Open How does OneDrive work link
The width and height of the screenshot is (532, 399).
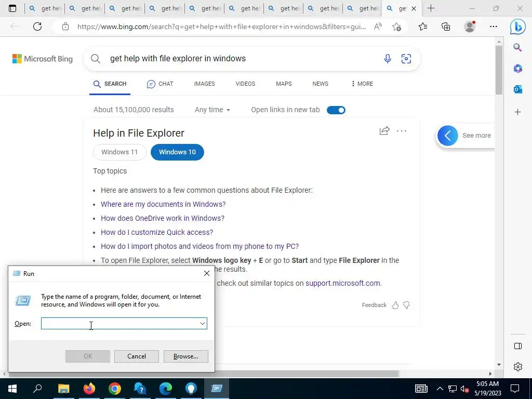pyautogui.click(x=163, y=218)
